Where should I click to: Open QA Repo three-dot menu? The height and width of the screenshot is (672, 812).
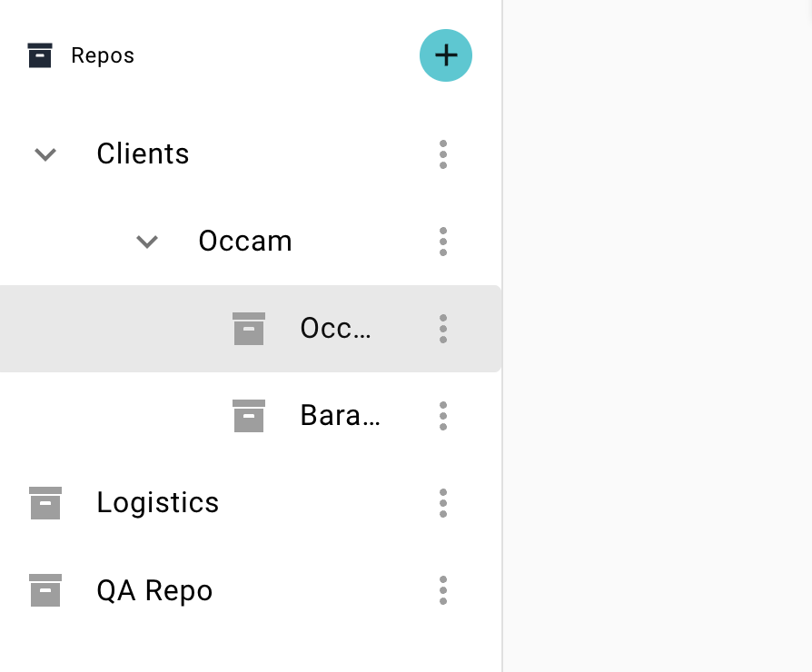[x=443, y=590]
